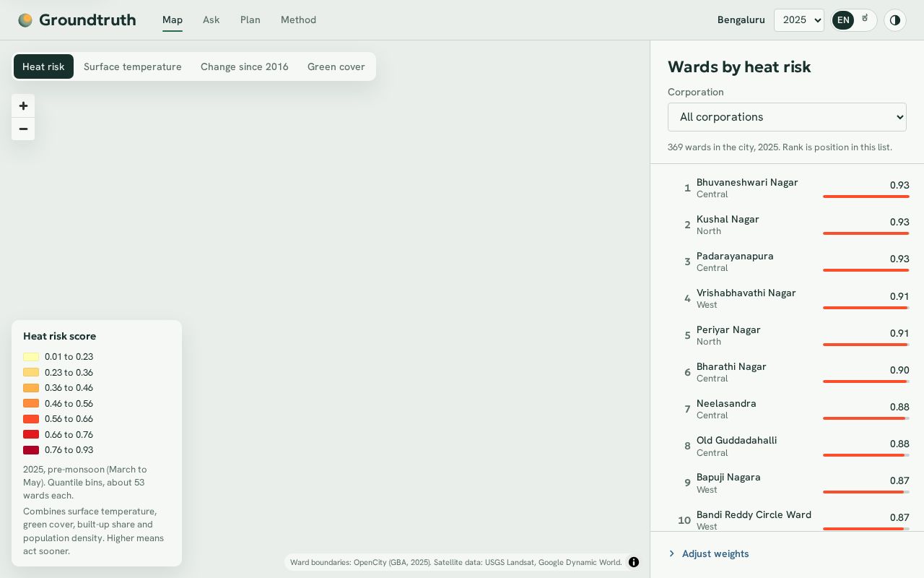The width and height of the screenshot is (924, 578).
Task: Go to the Map tab
Action: pos(173,20)
